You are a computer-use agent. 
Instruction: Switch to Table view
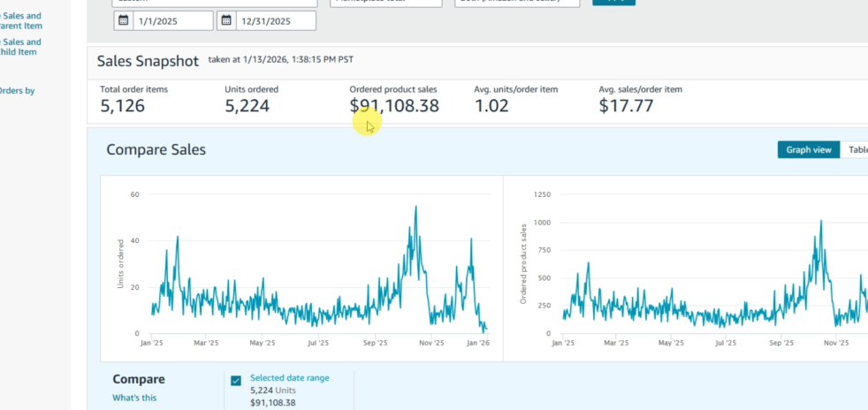point(856,149)
